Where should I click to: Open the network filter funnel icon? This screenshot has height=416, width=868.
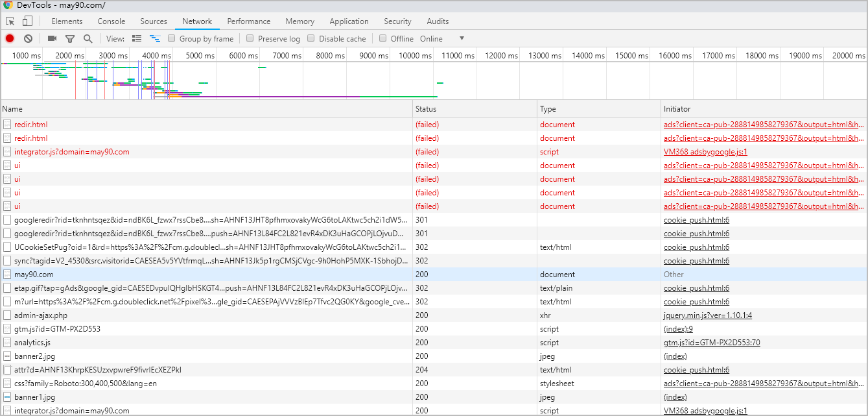pyautogui.click(x=70, y=39)
